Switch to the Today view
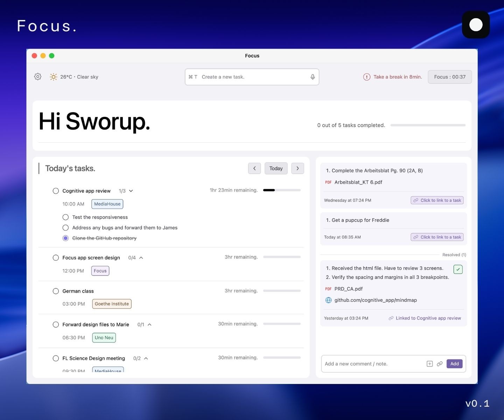The width and height of the screenshot is (504, 420). [x=276, y=168]
